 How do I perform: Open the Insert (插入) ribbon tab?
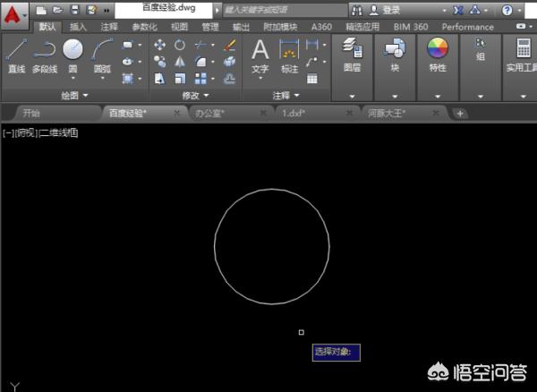[x=79, y=27]
